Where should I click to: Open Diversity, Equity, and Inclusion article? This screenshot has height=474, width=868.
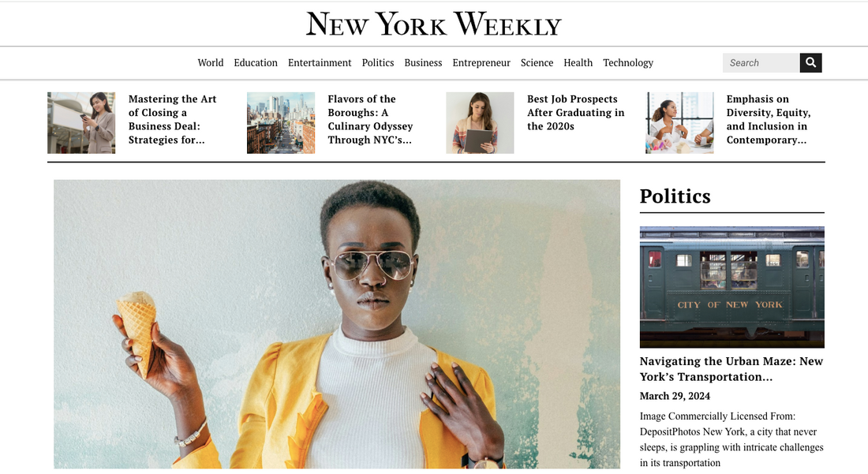(769, 119)
